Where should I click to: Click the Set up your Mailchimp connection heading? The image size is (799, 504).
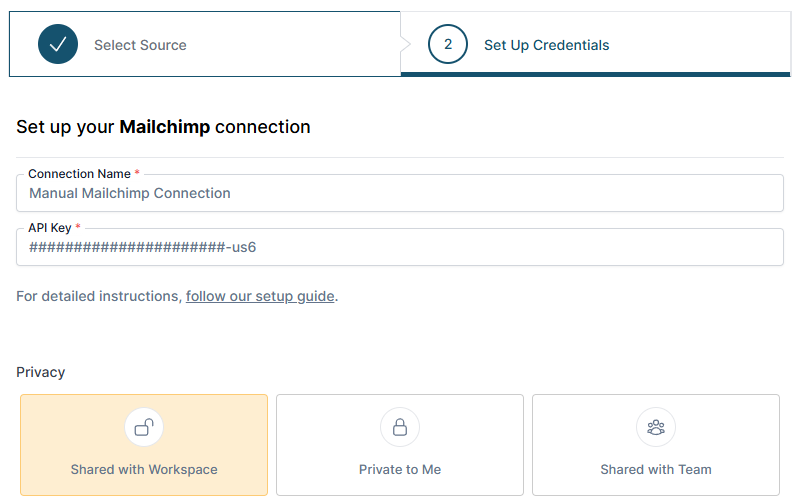click(x=163, y=127)
